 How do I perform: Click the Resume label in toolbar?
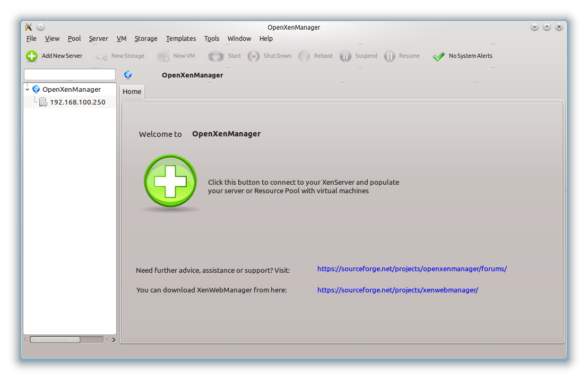tap(409, 56)
